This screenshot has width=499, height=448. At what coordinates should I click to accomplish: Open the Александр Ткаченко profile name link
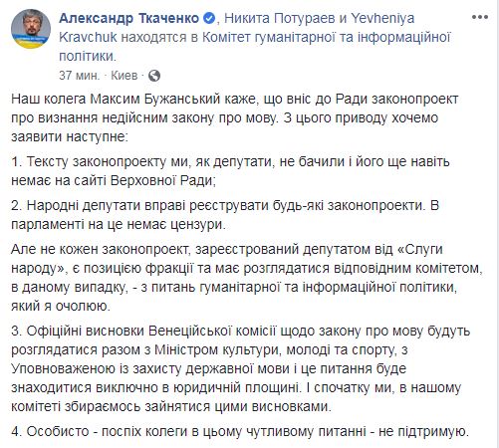[129, 18]
